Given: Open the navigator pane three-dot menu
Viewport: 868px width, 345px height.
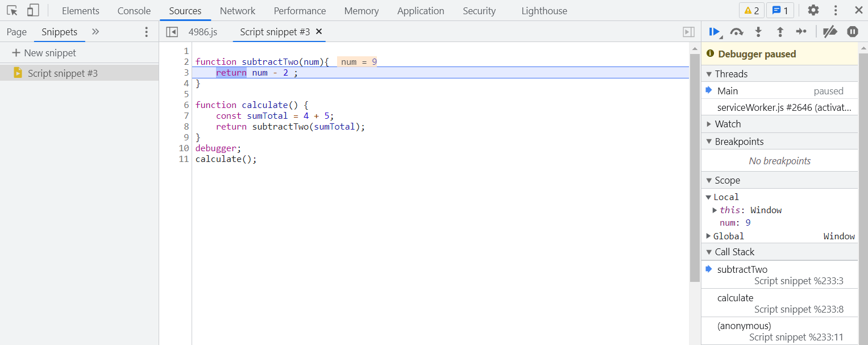Looking at the screenshot, I should [147, 32].
